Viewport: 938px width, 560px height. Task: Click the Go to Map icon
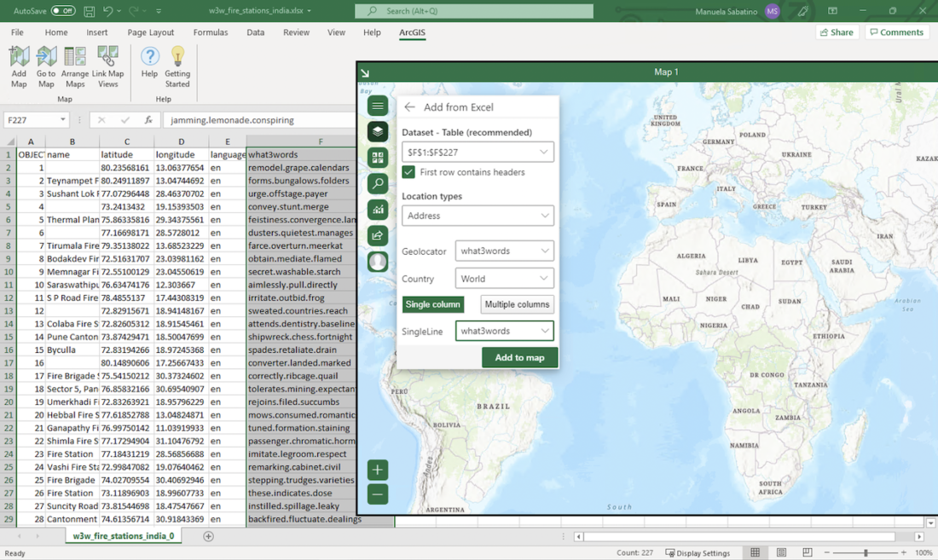[x=46, y=66]
